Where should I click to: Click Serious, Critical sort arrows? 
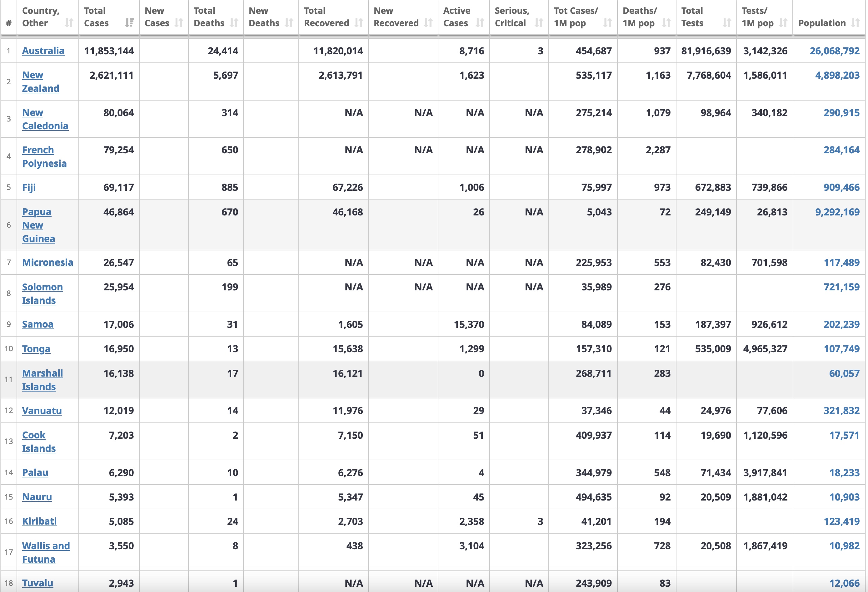coord(539,23)
